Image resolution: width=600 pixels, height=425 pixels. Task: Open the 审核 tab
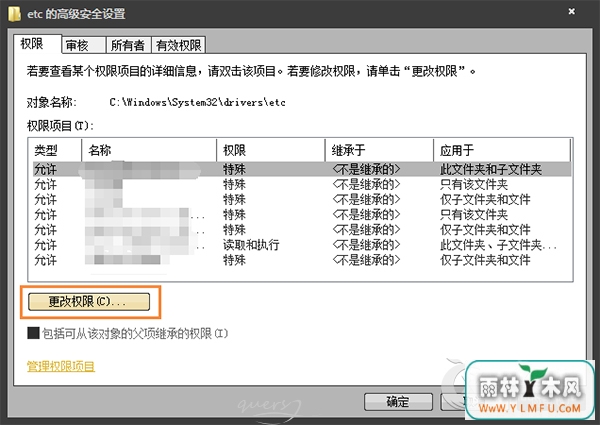click(83, 45)
